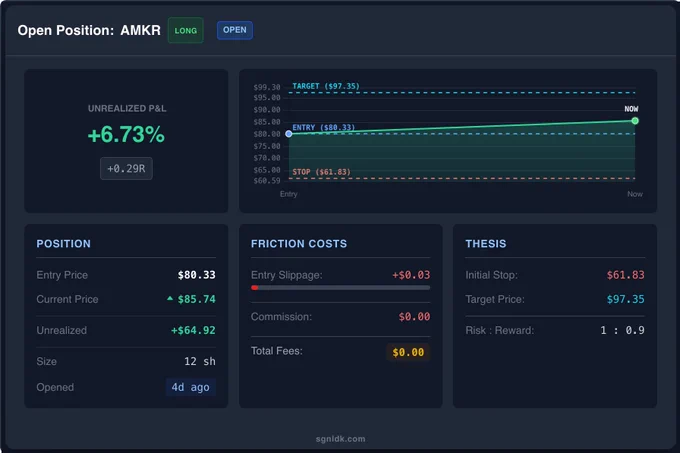Click the Size value 12 sh
680x453 pixels.
[200, 362]
